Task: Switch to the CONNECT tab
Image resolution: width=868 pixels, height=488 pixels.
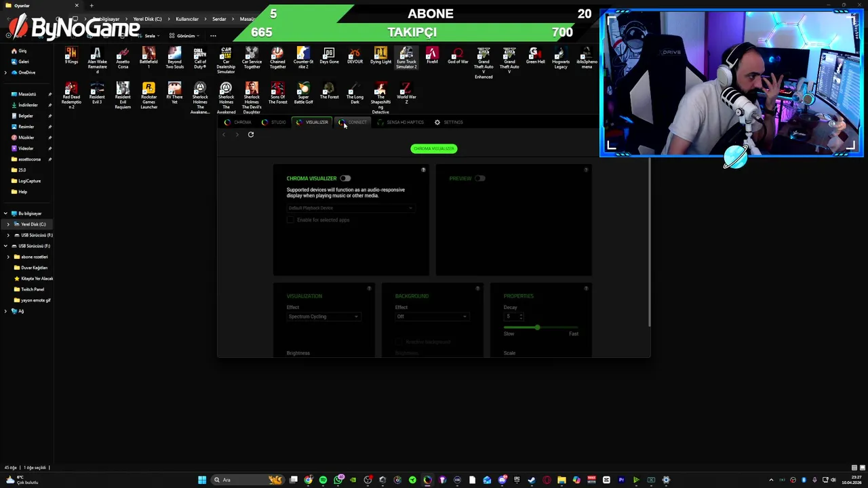Action: point(353,123)
